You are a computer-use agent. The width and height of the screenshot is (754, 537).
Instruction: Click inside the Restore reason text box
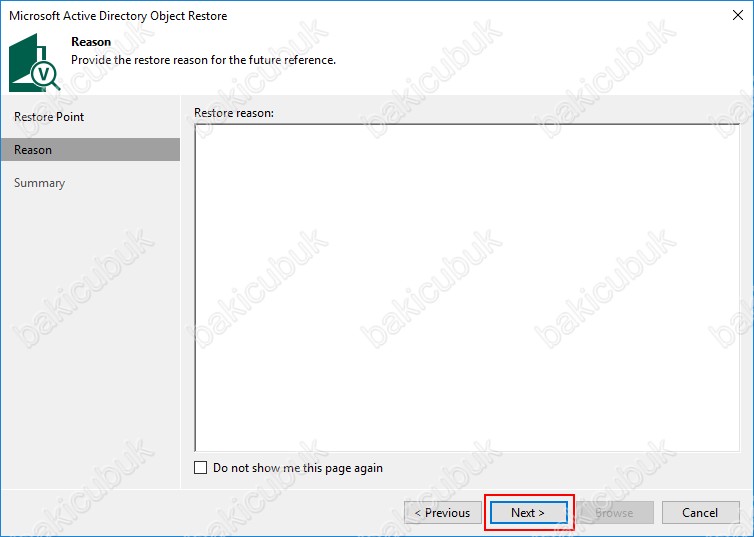tap(467, 287)
